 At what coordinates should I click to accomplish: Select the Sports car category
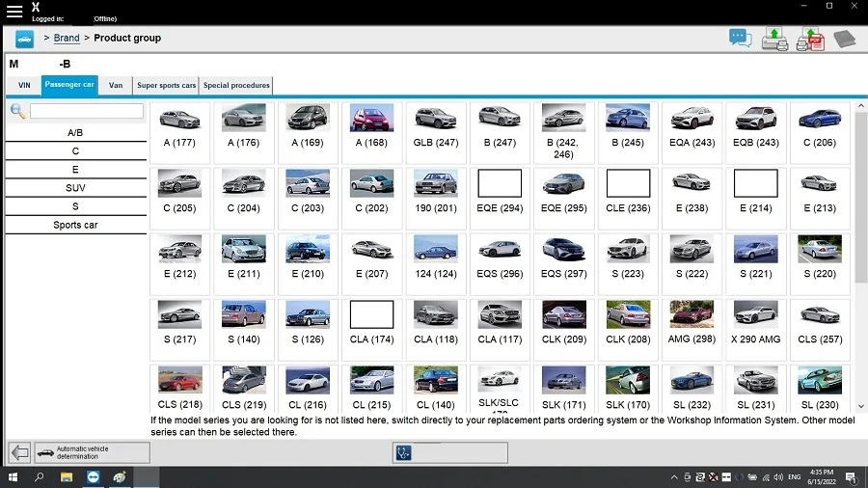75,225
